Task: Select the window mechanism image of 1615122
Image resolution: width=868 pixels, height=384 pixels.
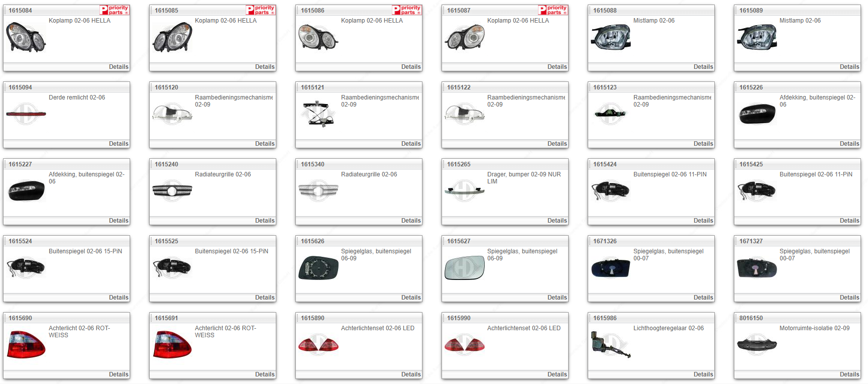Action: pos(464,114)
